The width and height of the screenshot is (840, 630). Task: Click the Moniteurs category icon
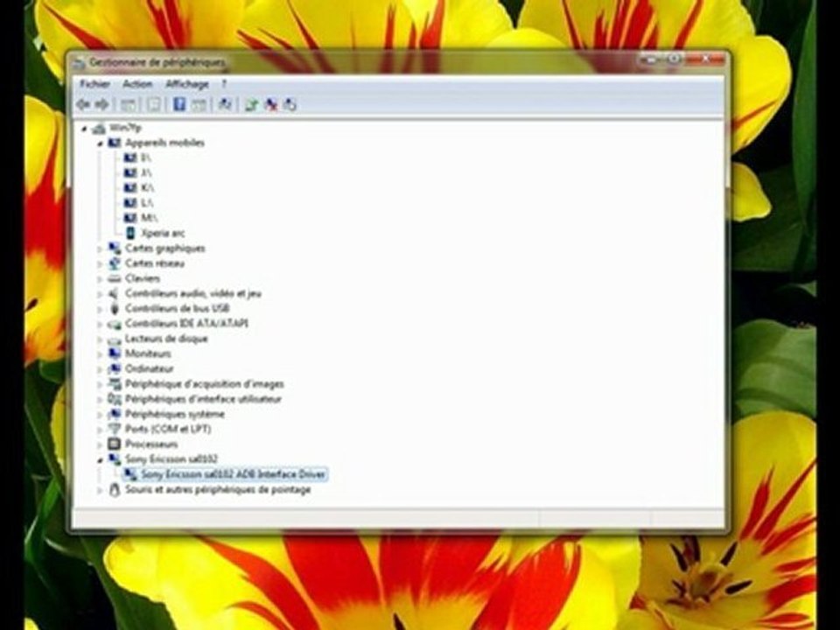[x=114, y=353]
